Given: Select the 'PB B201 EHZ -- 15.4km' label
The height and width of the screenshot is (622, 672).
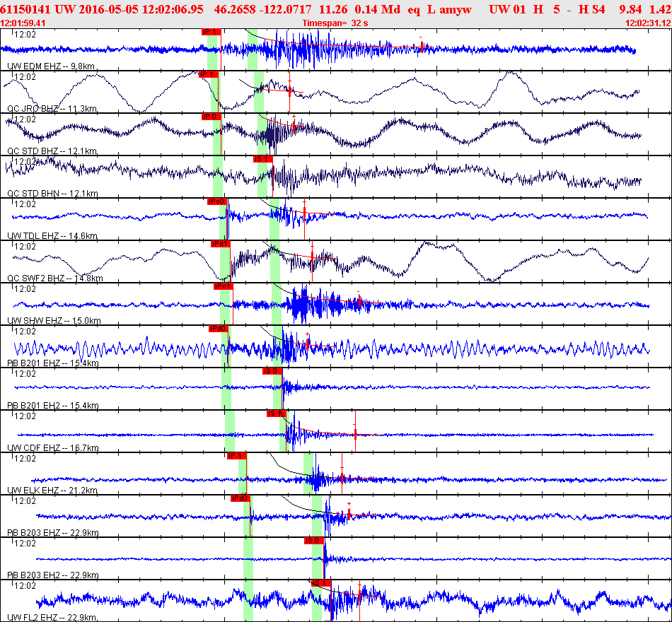Looking at the screenshot, I should tap(53, 363).
